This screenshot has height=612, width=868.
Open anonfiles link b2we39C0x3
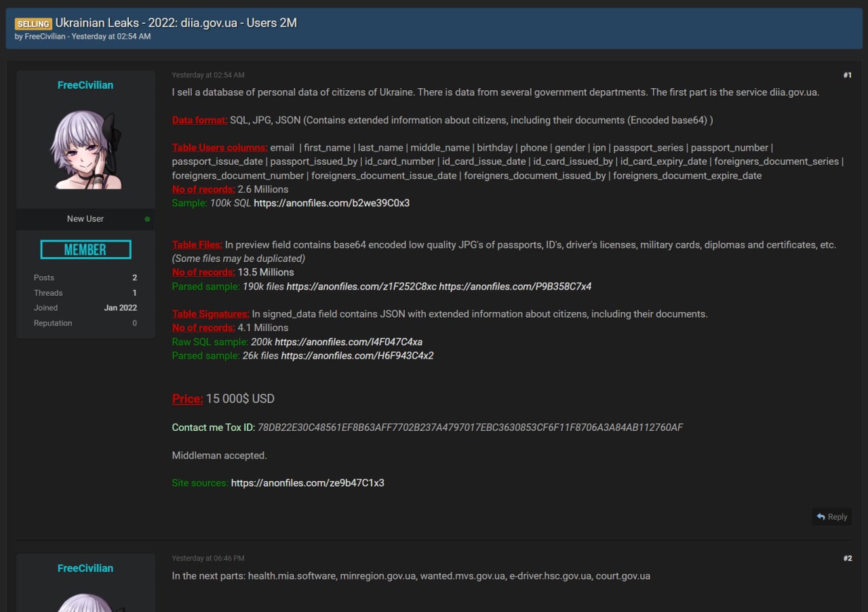(332, 203)
